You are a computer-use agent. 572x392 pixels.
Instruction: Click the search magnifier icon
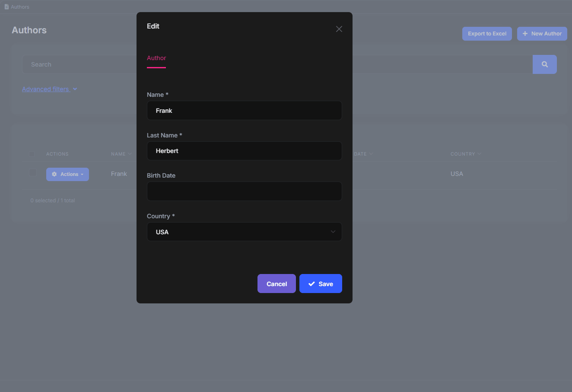(x=544, y=64)
